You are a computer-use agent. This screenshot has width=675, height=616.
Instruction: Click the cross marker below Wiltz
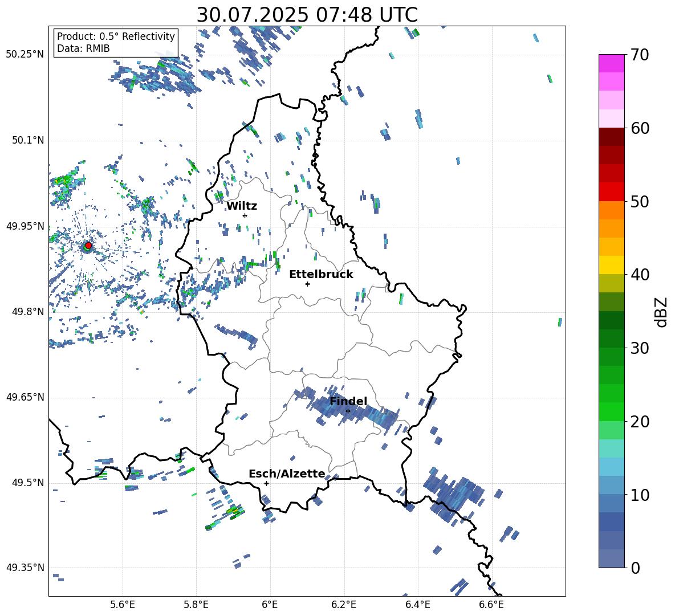pyautogui.click(x=245, y=215)
